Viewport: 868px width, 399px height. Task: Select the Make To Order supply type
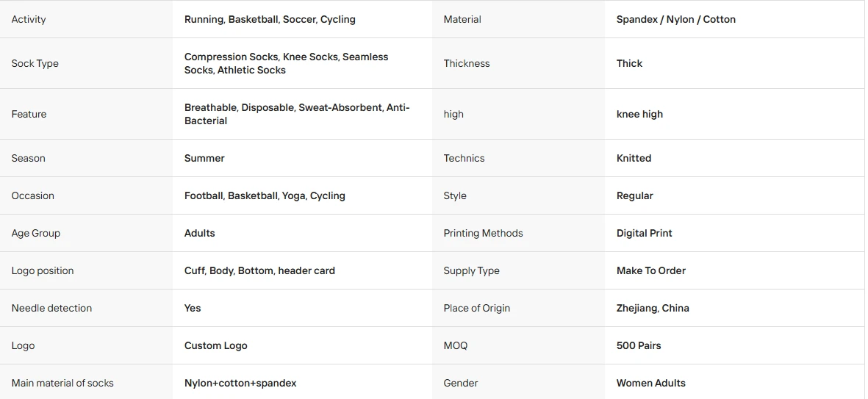point(651,270)
